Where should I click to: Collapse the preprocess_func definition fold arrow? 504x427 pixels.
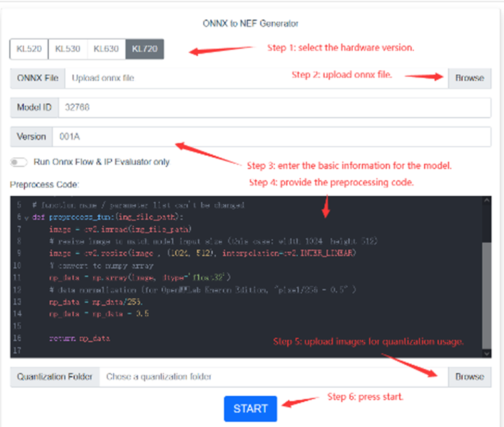pyautogui.click(x=27, y=218)
